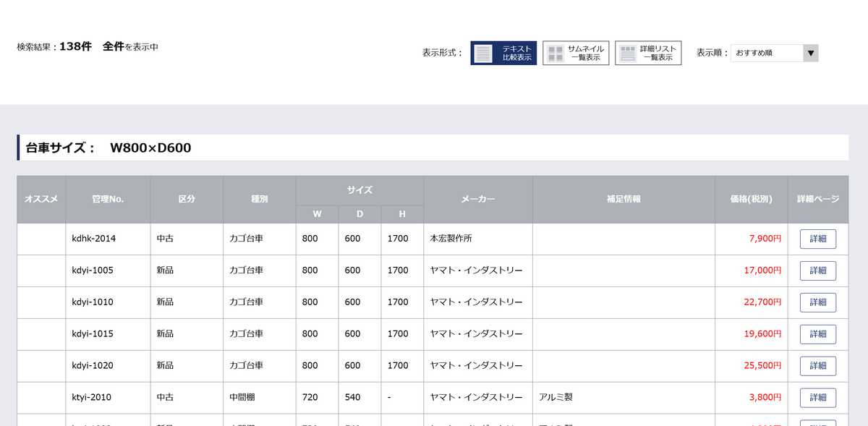Viewport: 868px width, 426px height.
Task: Open 詳細 for item kdhk-2014
Action: (817, 239)
